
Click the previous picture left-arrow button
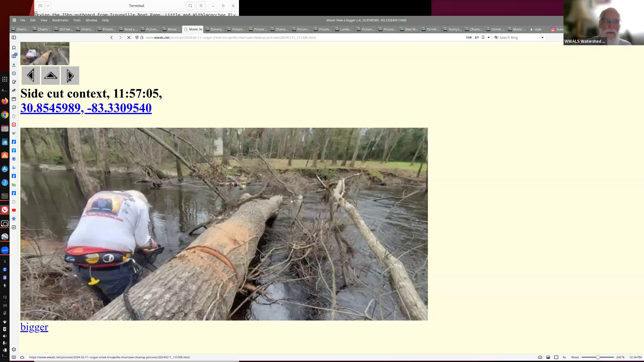(x=31, y=75)
